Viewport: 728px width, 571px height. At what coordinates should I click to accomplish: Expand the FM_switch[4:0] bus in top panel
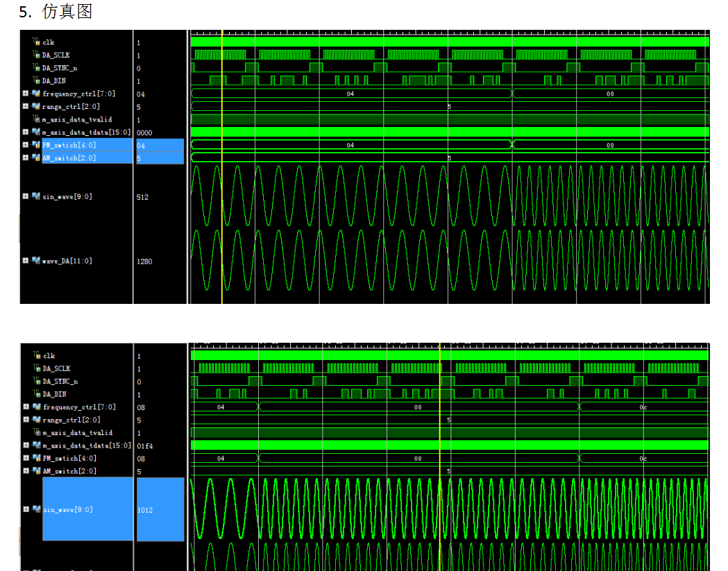coord(26,145)
